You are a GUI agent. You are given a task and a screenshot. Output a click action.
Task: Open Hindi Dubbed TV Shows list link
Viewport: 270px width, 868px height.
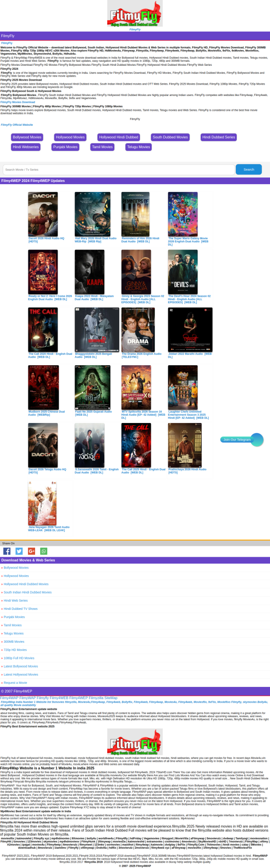tap(21, 609)
